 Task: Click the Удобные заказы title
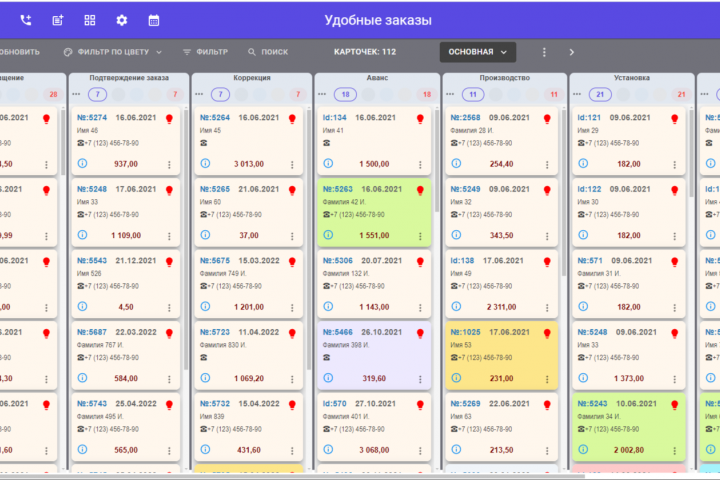[x=378, y=20]
